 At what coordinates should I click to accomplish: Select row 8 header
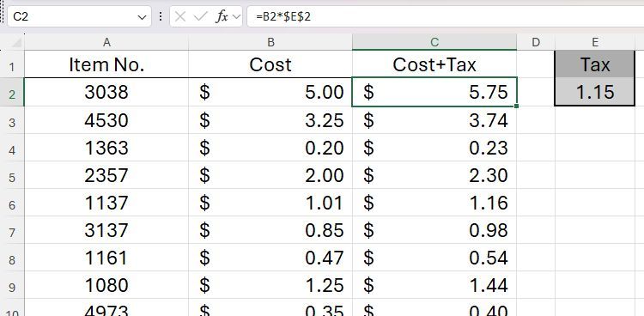pos(12,259)
